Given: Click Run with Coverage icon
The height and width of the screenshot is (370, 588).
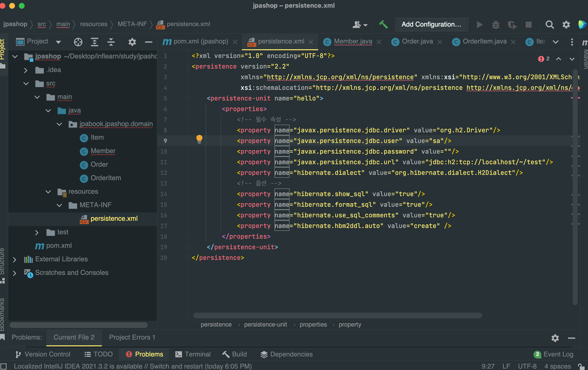Looking at the screenshot, I should point(512,25).
